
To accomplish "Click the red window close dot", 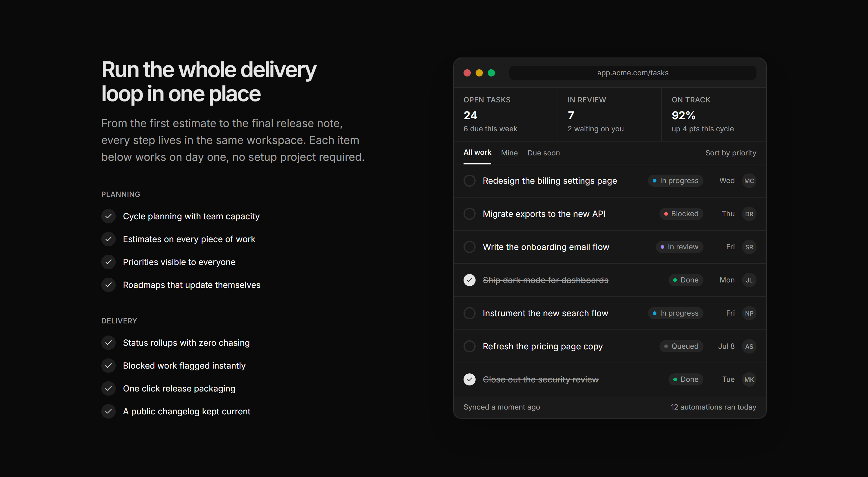I will pyautogui.click(x=467, y=73).
